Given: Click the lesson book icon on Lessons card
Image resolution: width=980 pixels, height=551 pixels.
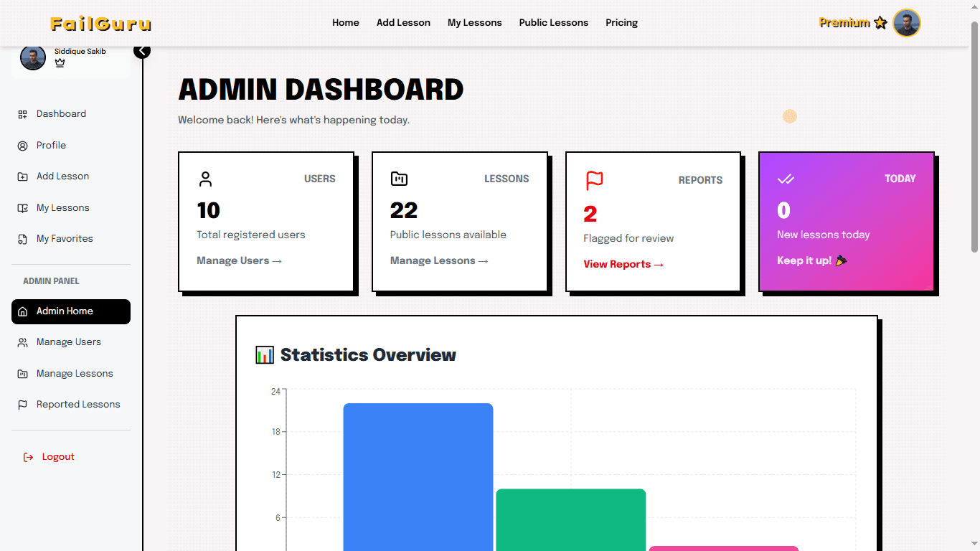Looking at the screenshot, I should 400,179.
